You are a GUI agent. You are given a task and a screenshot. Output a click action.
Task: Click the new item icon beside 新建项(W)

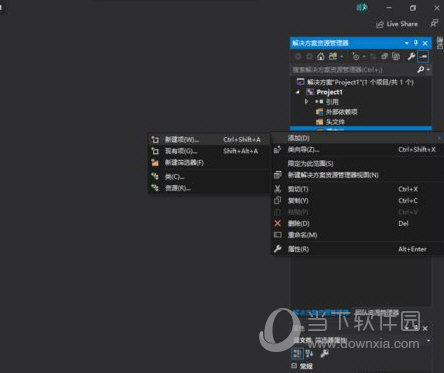155,140
